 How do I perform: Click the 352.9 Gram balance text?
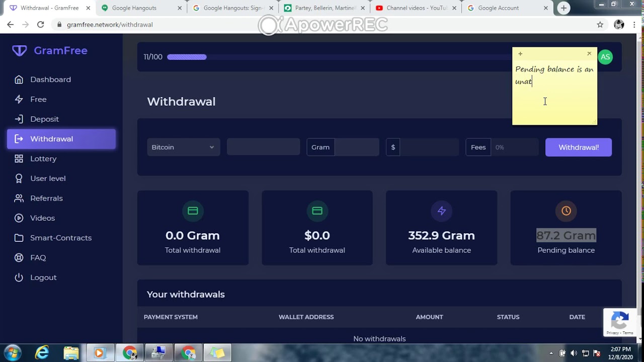441,235
